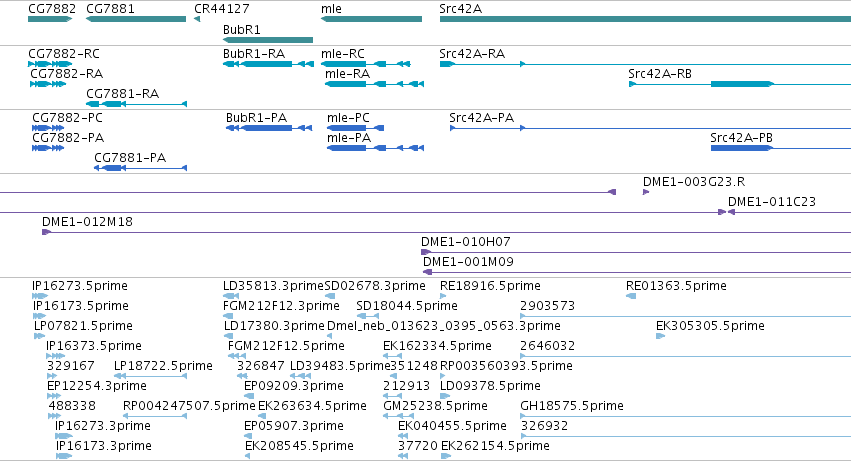Click the IP16373.5prime EST label
Image resolution: width=851 pixels, height=461 pixels.
(x=94, y=346)
